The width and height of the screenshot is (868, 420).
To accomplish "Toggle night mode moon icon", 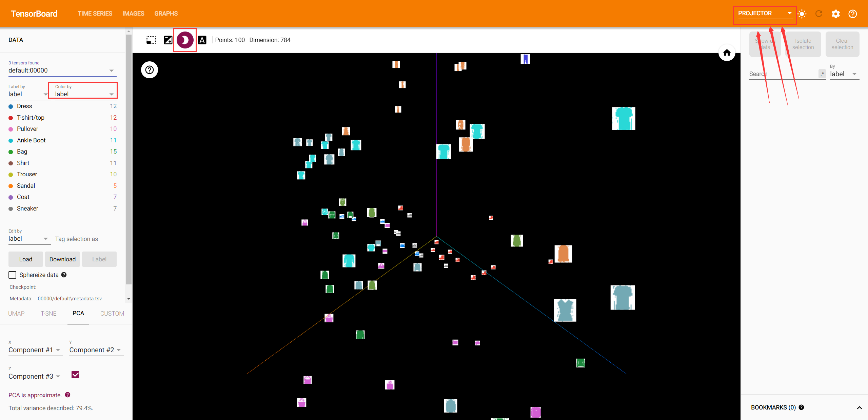I will point(185,40).
